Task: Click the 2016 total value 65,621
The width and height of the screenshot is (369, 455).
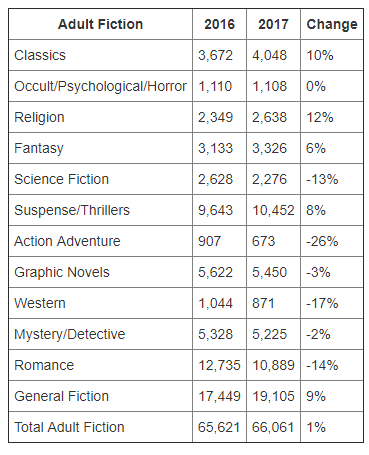Action: pyautogui.click(x=219, y=428)
